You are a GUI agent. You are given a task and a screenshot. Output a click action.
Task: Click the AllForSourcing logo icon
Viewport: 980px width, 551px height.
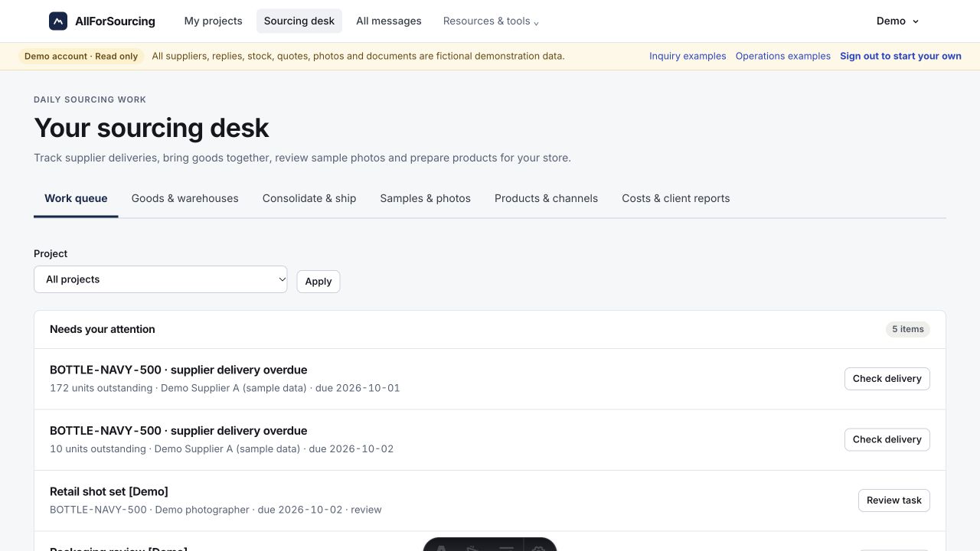click(x=58, y=21)
